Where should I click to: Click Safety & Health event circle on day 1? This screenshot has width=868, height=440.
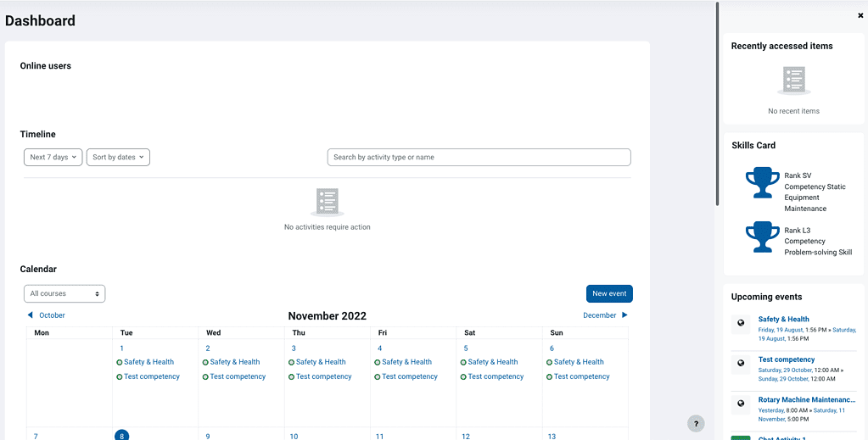pyautogui.click(x=119, y=363)
